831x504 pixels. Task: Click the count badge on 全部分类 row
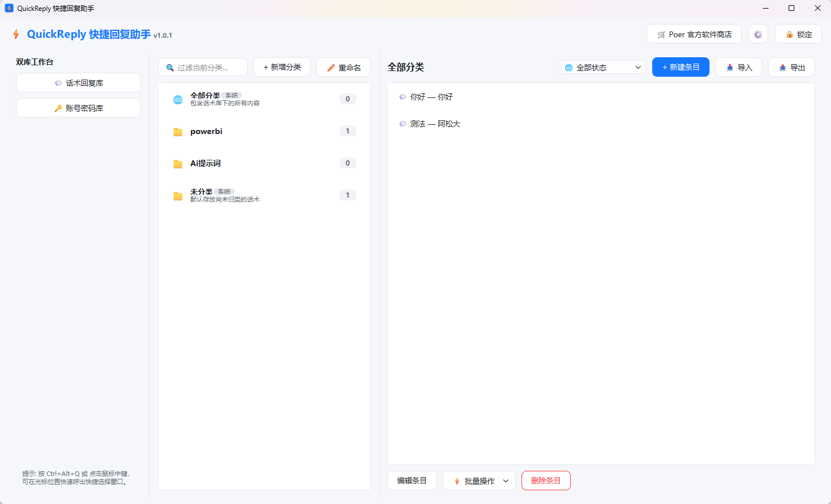pyautogui.click(x=347, y=99)
